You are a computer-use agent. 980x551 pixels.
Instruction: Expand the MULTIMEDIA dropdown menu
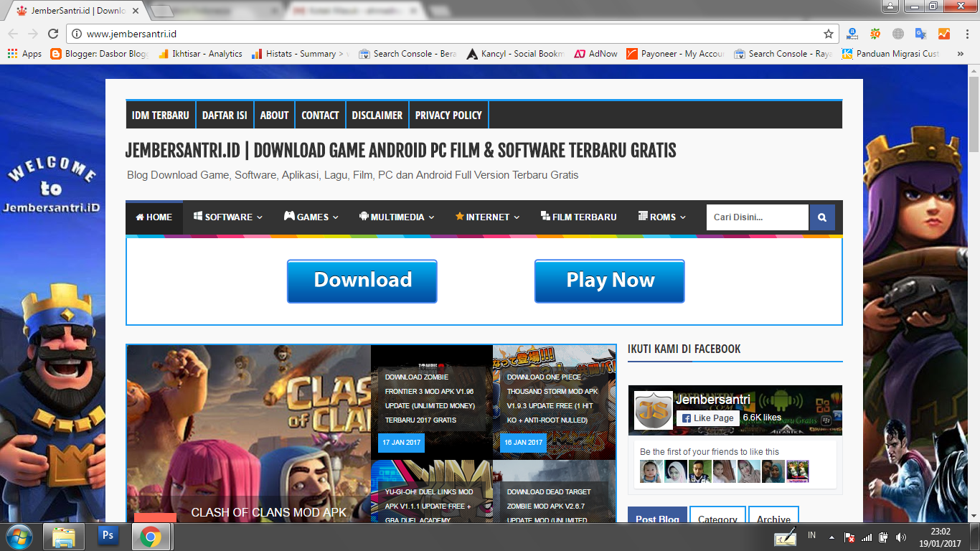397,217
